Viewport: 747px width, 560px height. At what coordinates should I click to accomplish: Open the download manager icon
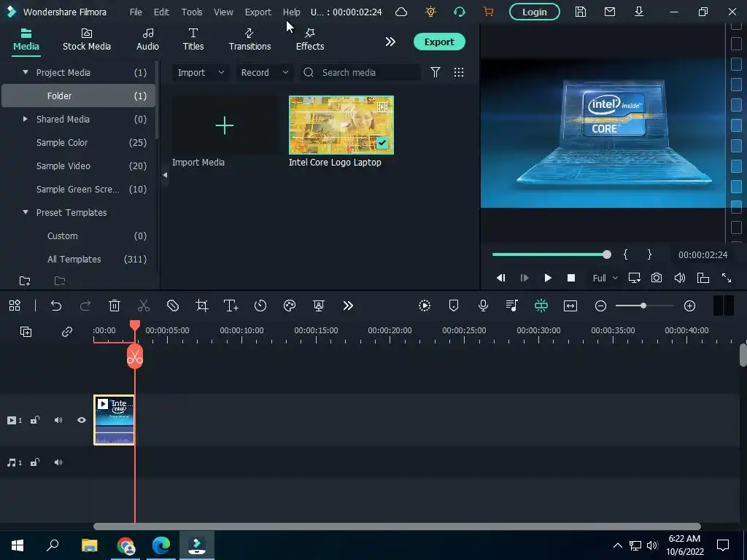pyautogui.click(x=639, y=12)
